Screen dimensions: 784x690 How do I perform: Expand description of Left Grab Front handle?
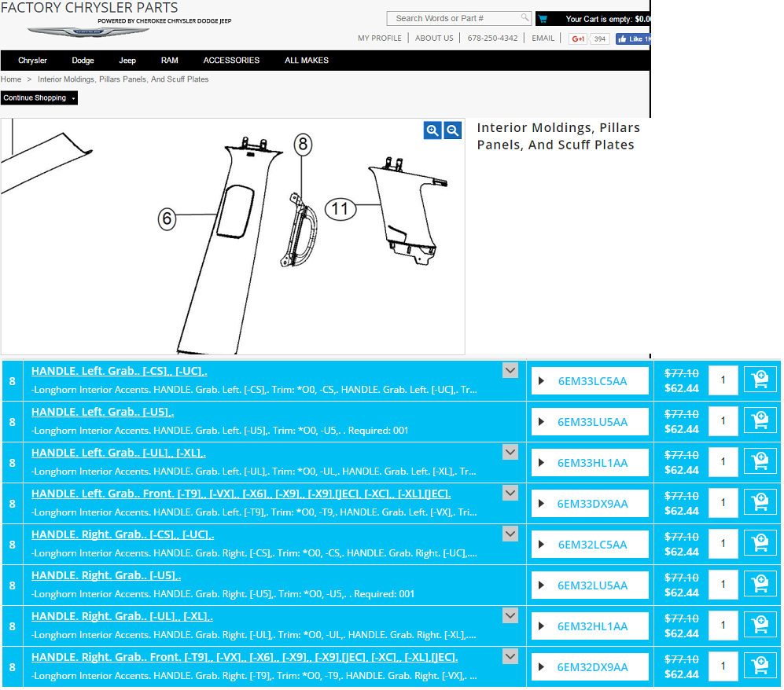pos(510,494)
